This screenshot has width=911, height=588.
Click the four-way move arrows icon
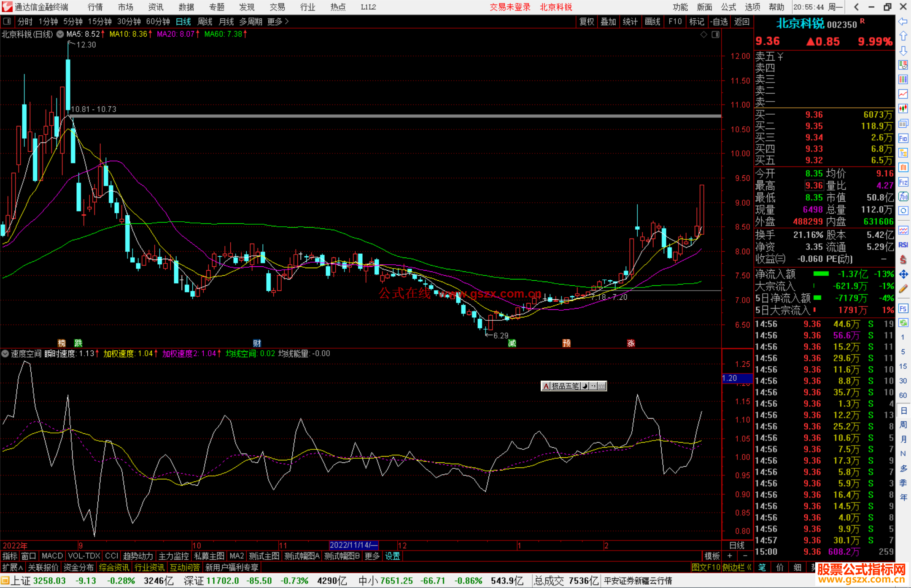[x=903, y=274]
